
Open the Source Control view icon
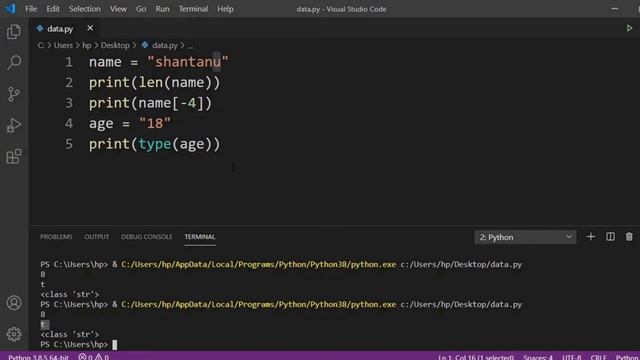coord(14,94)
